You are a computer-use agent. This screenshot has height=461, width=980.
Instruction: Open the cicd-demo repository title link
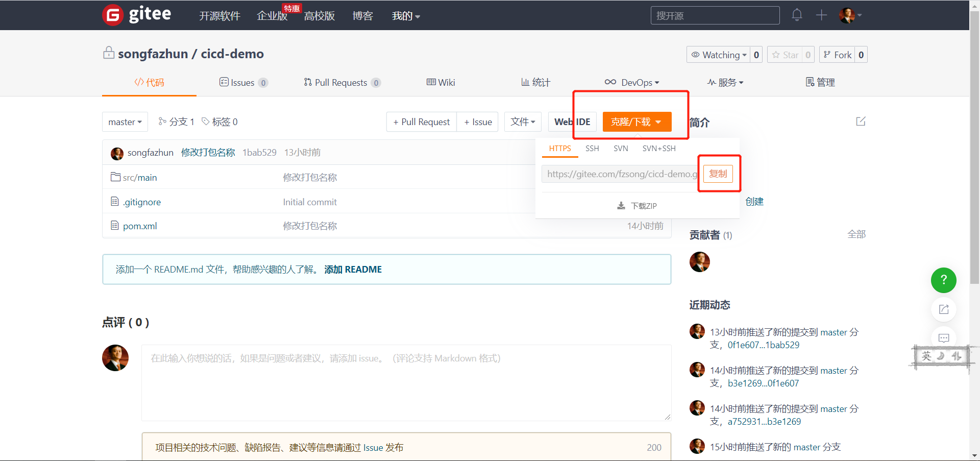232,54
